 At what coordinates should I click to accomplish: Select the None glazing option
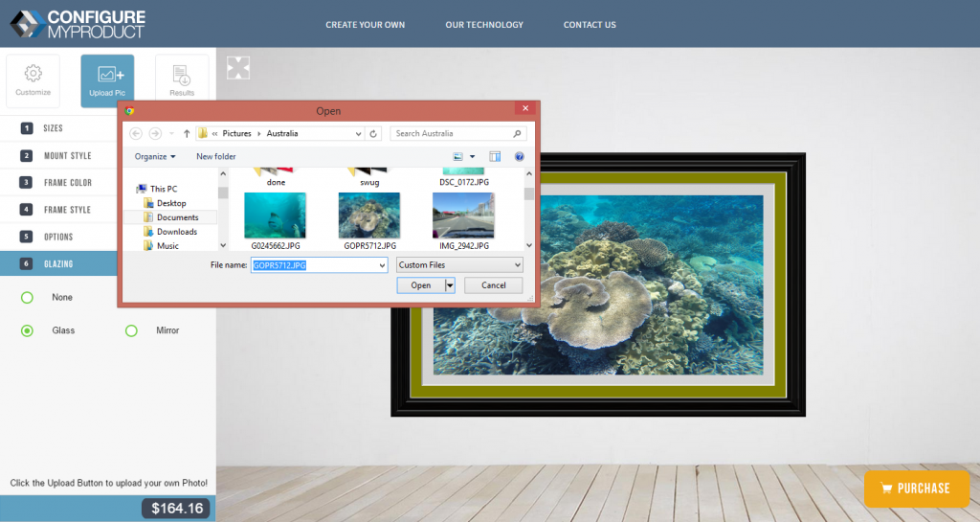[27, 298]
